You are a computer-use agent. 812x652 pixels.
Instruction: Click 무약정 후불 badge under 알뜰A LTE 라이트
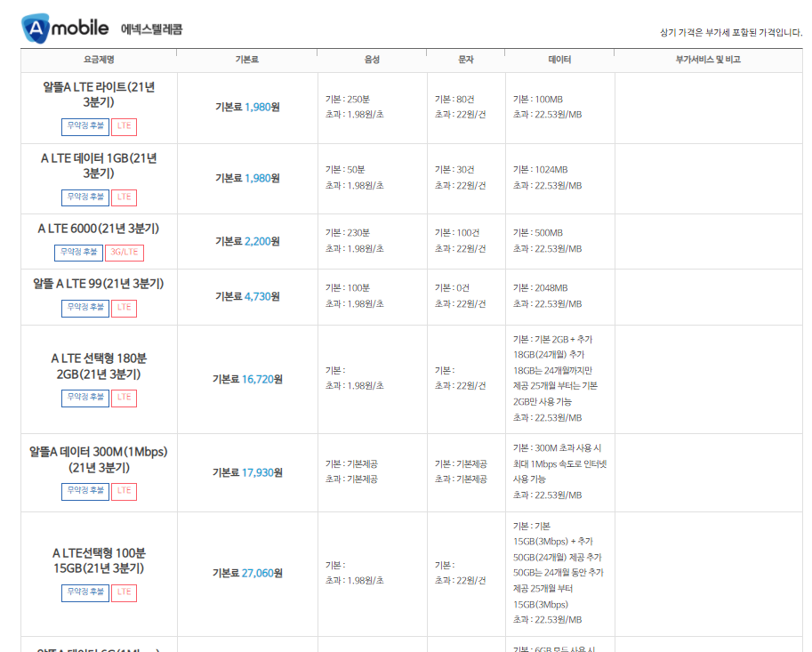tap(85, 127)
